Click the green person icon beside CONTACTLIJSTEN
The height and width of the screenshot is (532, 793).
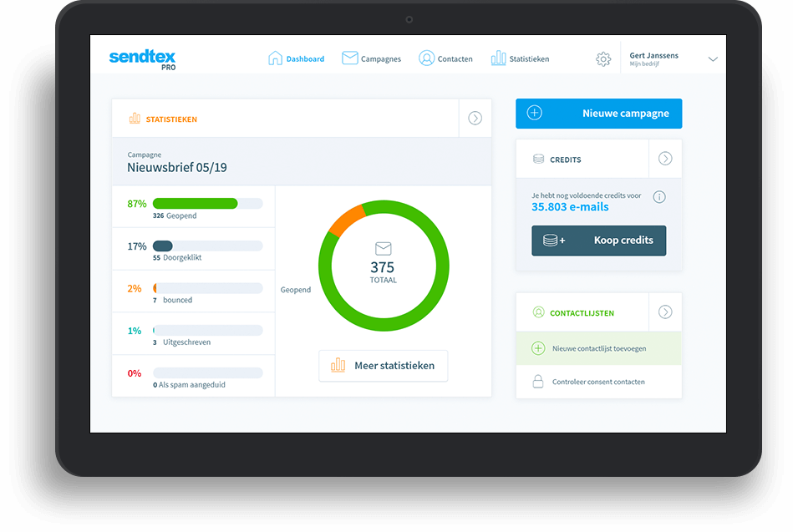(539, 312)
